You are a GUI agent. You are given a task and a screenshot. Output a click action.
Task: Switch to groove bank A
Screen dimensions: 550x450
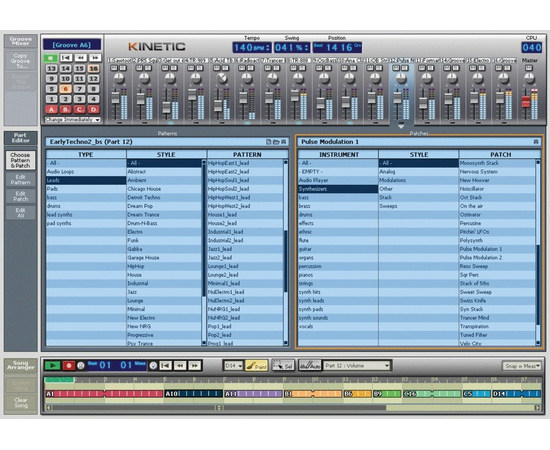[51, 109]
